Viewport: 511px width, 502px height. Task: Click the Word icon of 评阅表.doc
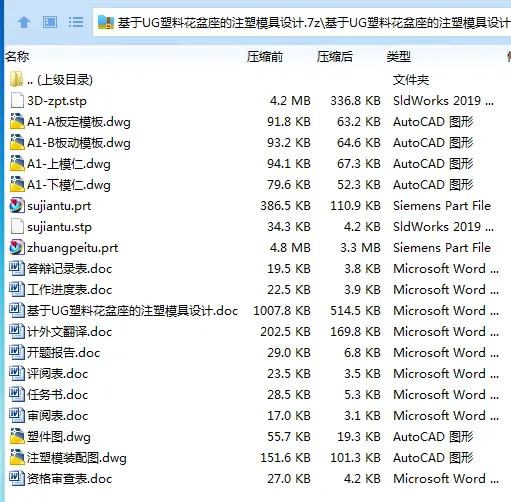click(17, 374)
